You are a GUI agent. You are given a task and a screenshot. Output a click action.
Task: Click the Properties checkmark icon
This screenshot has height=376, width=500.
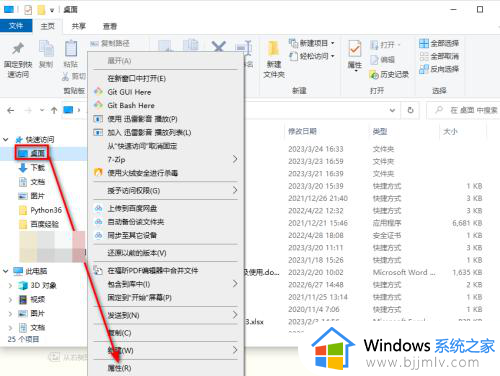pos(355,49)
